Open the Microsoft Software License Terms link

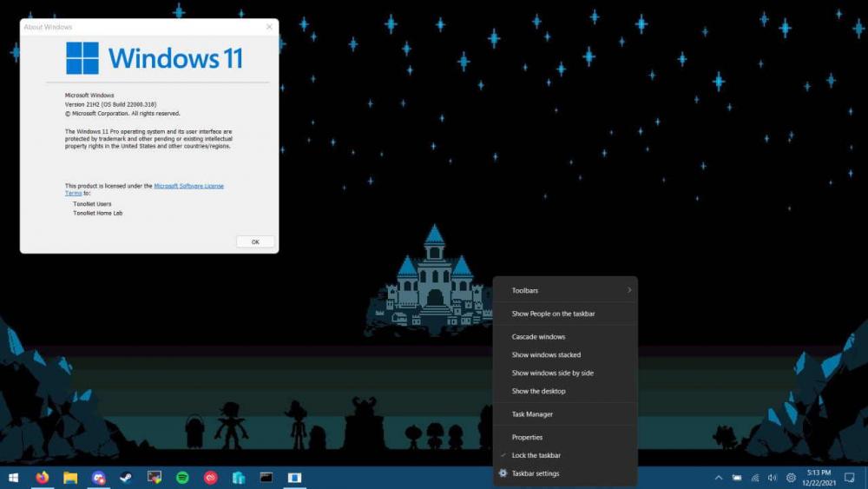tap(188, 186)
